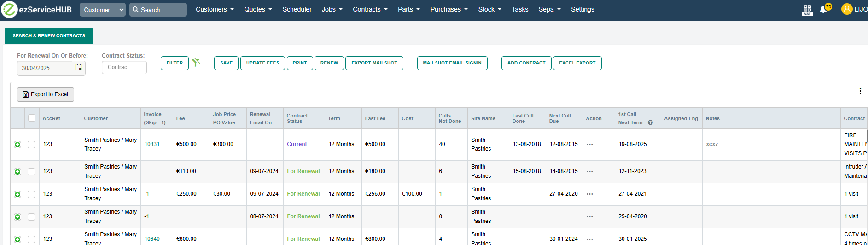
Task: Tick the select-all checkbox in table header
Action: click(32, 118)
